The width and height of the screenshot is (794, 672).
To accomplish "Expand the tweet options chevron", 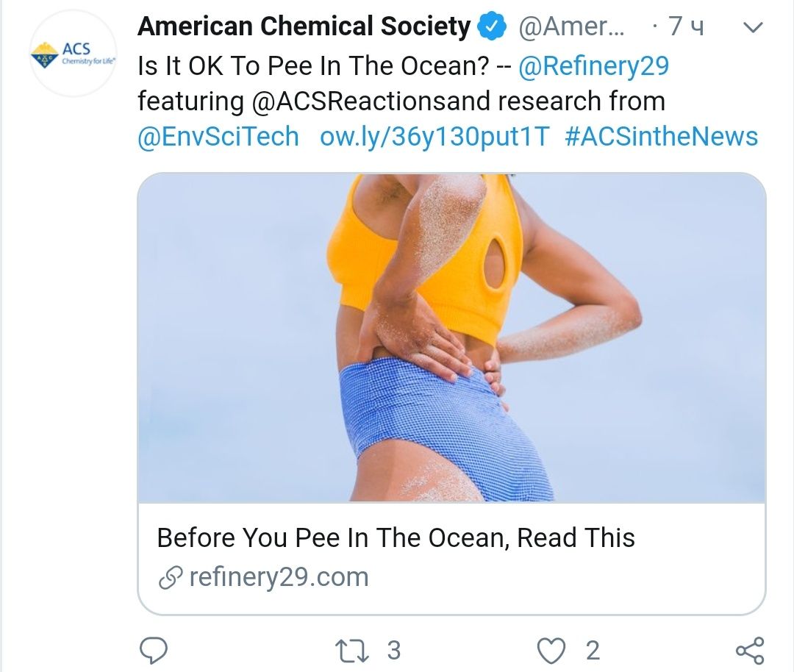I will (753, 28).
